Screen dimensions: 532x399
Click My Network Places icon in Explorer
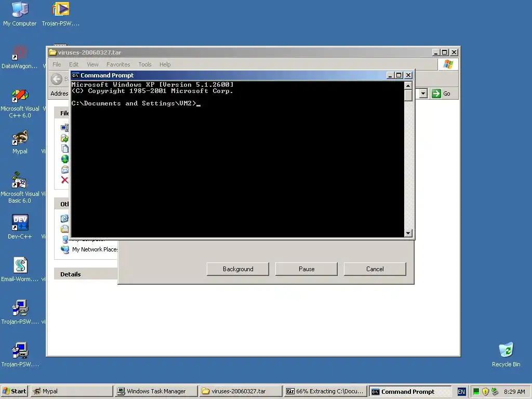(x=64, y=249)
